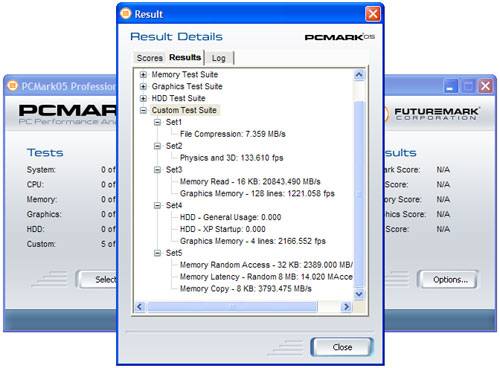Select the File Compression result entry
500x368 pixels.
point(233,134)
